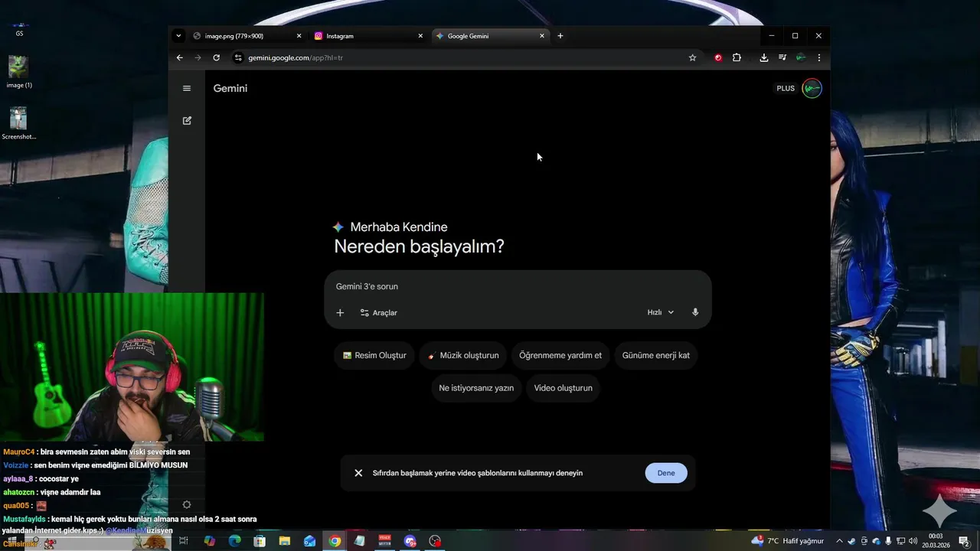This screenshot has width=980, height=551.
Task: Open Microsoft Store from the taskbar
Action: click(260, 541)
